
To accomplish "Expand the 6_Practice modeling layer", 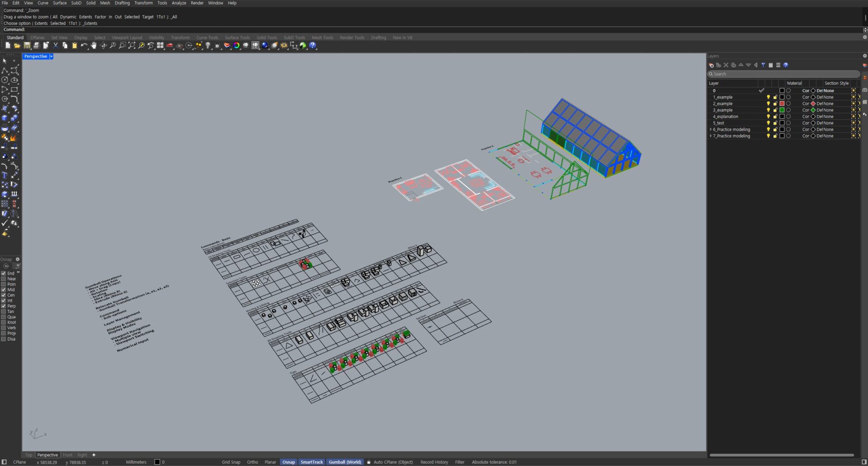I will click(711, 129).
